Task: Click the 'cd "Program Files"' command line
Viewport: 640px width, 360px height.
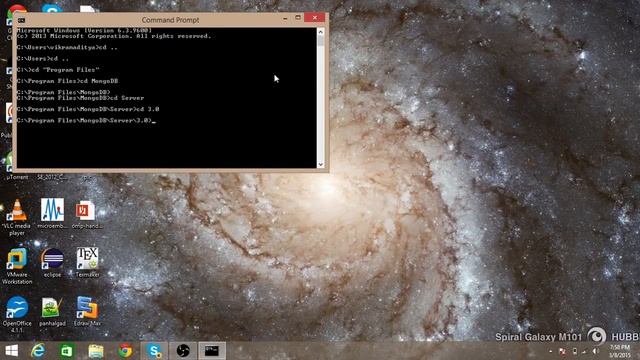Action: [x=58, y=70]
